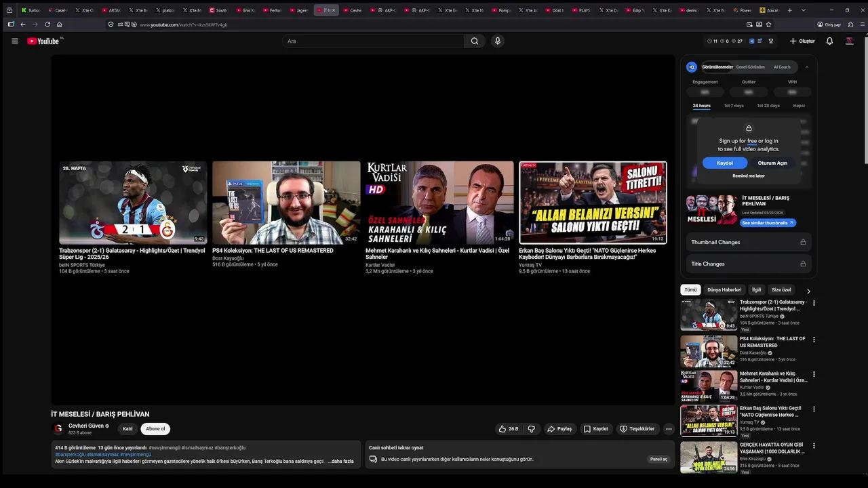Click the lock icon in Title Changes row
868x488 pixels.
click(803, 264)
